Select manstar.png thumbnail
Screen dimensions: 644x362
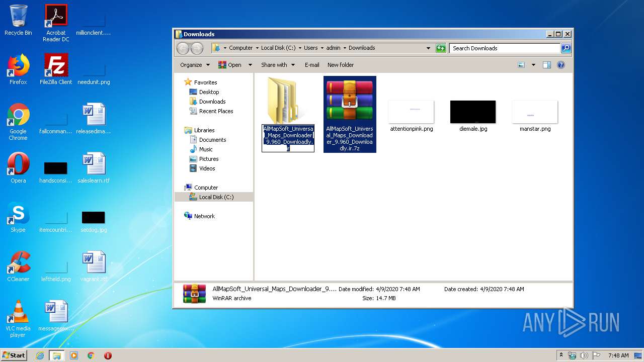point(535,116)
